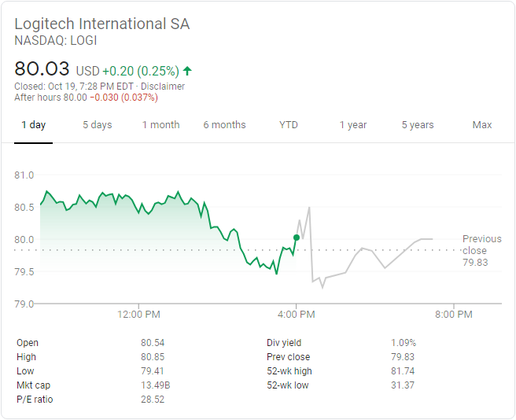Open the 1 month range tab

tap(161, 125)
